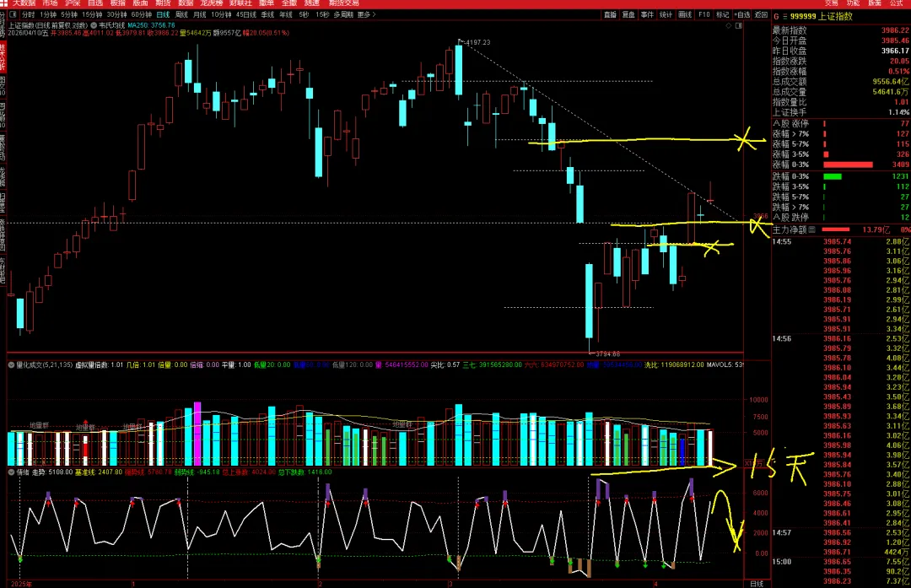Viewport: 911px width, 588px height.
Task: Open F10 company info
Action: point(703,14)
